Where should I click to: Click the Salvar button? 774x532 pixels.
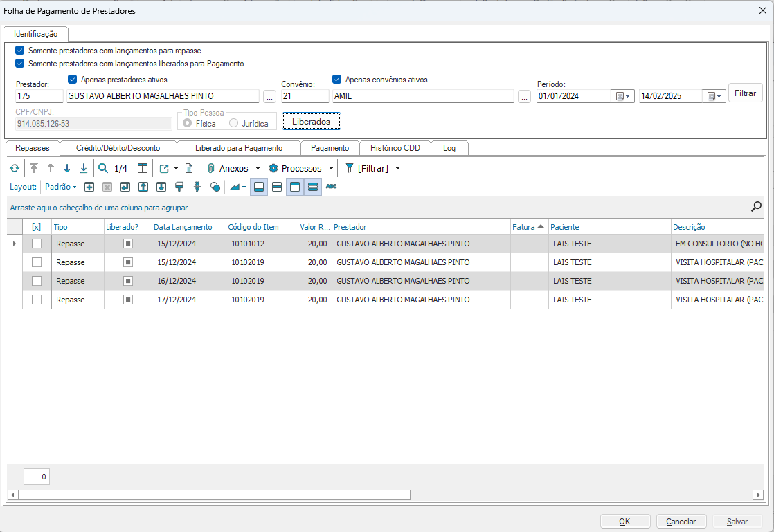point(737,521)
